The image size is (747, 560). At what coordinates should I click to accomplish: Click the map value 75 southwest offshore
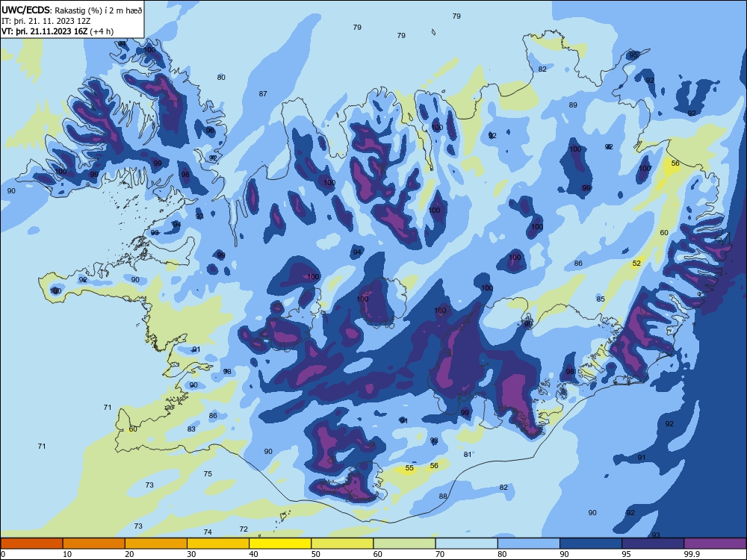click(x=208, y=474)
